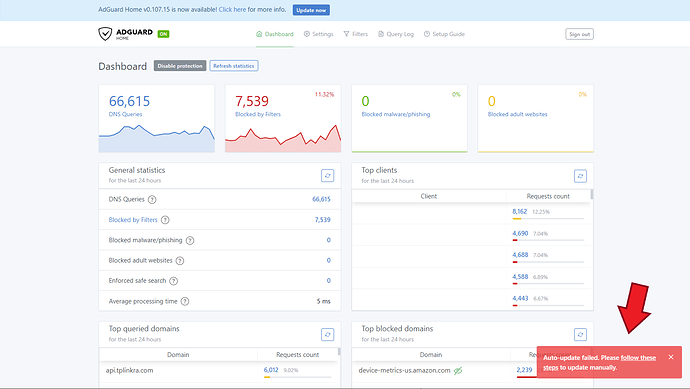Screen dimensions: 690x389
Task: Open the Settings menu
Action: pos(319,34)
